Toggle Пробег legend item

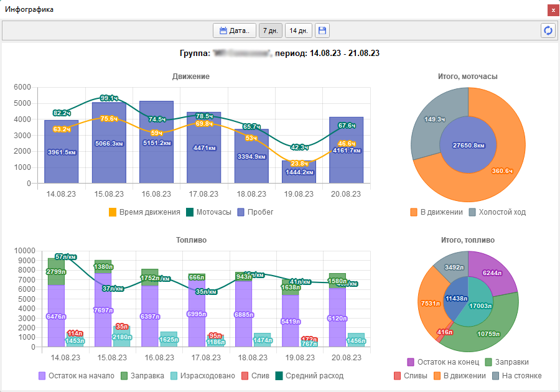254,212
